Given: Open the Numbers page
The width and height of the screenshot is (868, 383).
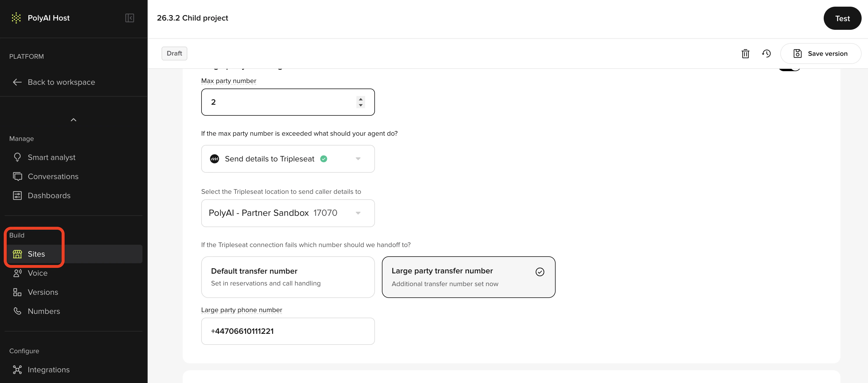Looking at the screenshot, I should click(74, 311).
